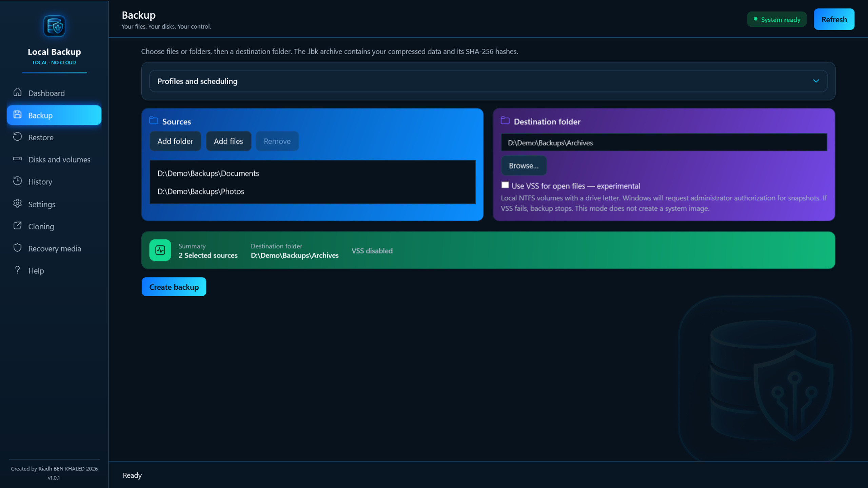Image resolution: width=868 pixels, height=488 pixels.
Task: Click summary path D:\Demo\Backups\Archives
Action: pos(294,255)
